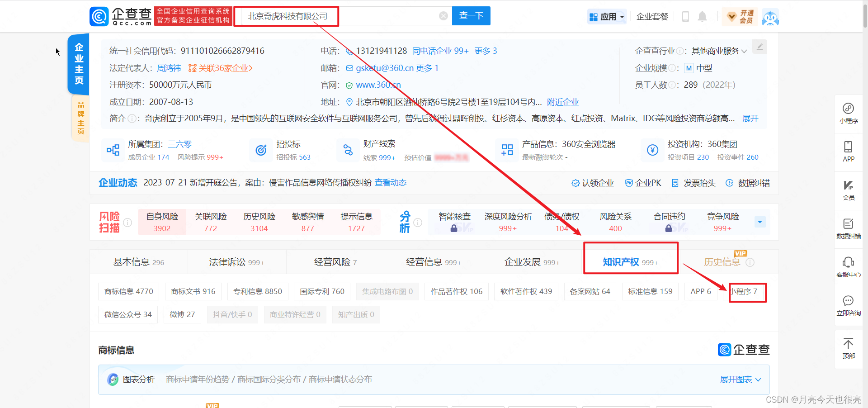Viewport: 868px width, 408px height.
Task: Open 企业套餐 in the top bar
Action: [652, 17]
